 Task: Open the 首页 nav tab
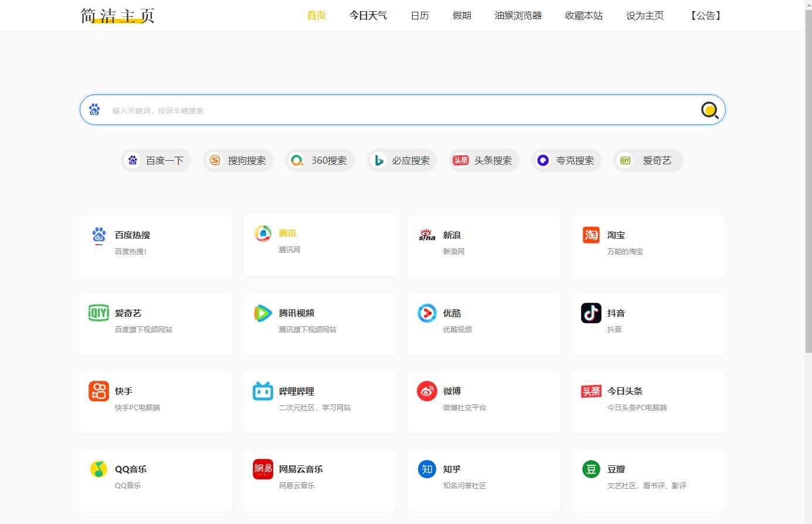(317, 16)
